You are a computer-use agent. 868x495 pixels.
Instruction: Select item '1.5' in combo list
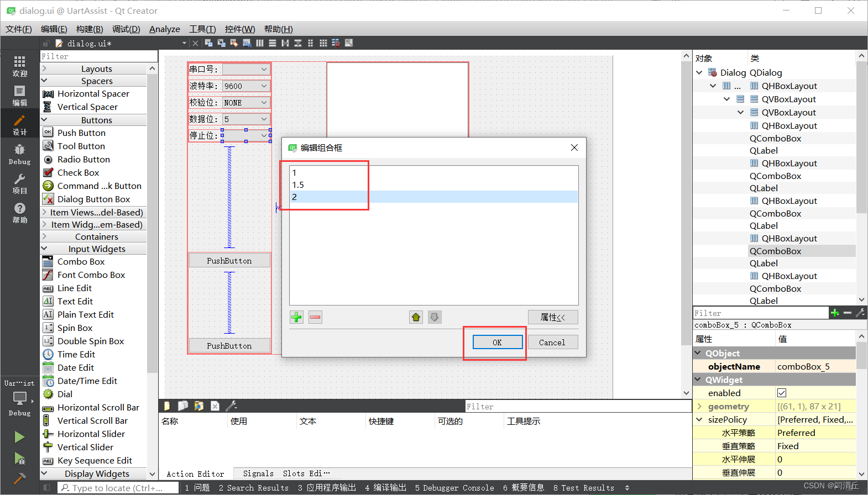coord(434,185)
